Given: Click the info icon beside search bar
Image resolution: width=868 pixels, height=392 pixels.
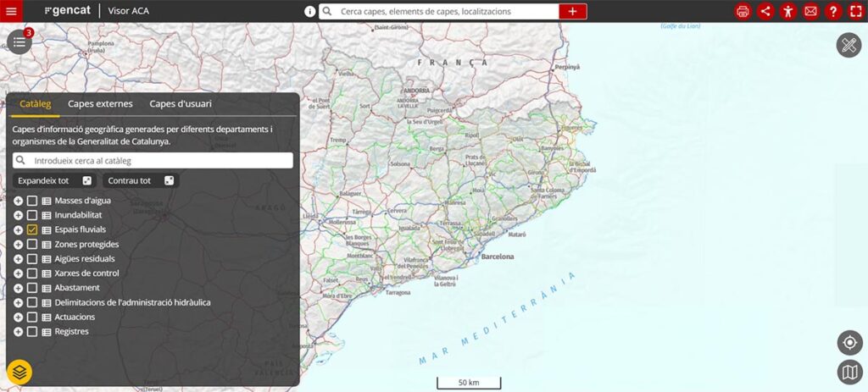Looking at the screenshot, I should 310,12.
